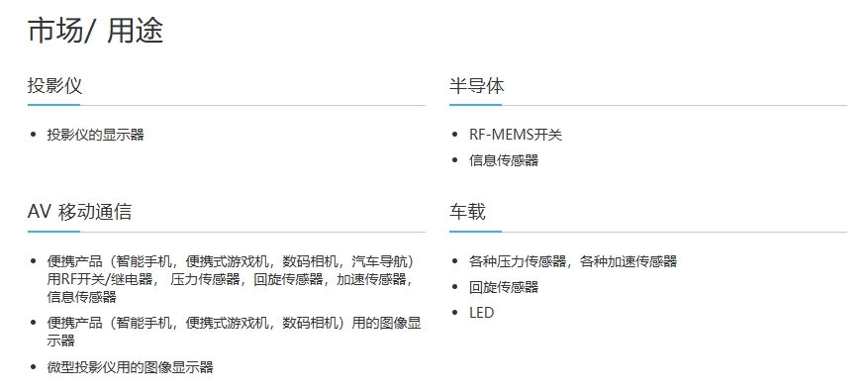The width and height of the screenshot is (868, 392).
Task: Click 回旋传感器 under 车载
Action: pos(504,287)
